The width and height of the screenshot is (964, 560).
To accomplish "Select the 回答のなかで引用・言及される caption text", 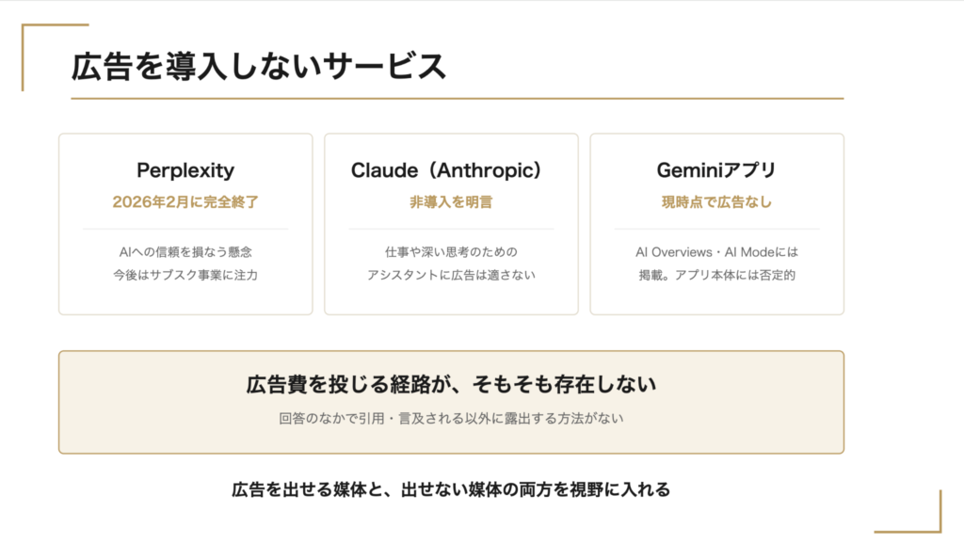I will 451,419.
